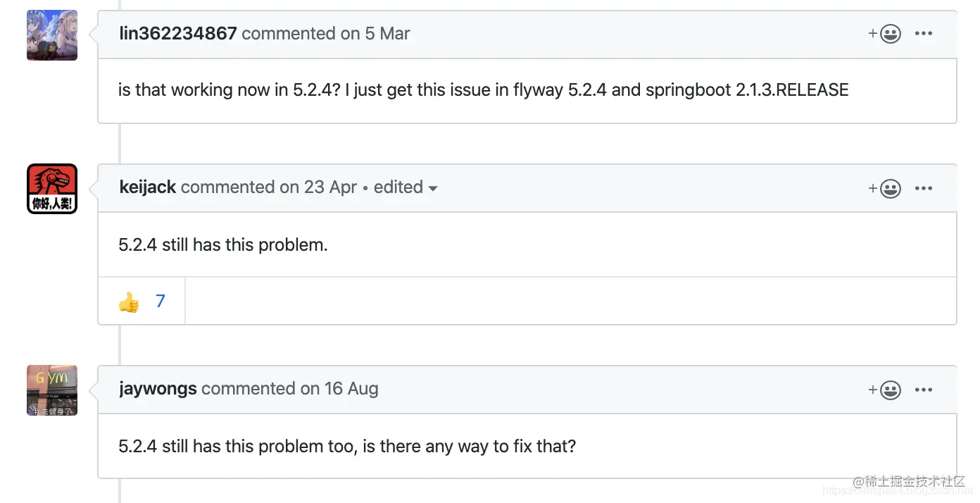
Task: Click the reaction count number 7
Action: (x=161, y=302)
